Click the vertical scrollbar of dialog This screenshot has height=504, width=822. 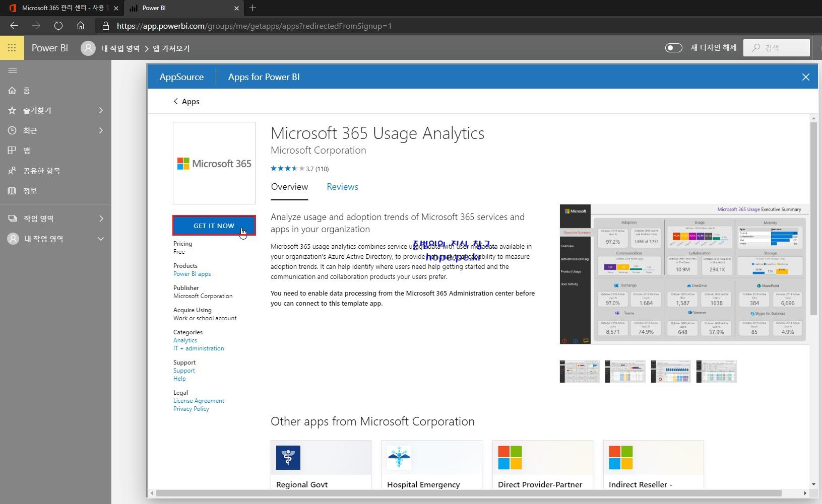(813, 218)
